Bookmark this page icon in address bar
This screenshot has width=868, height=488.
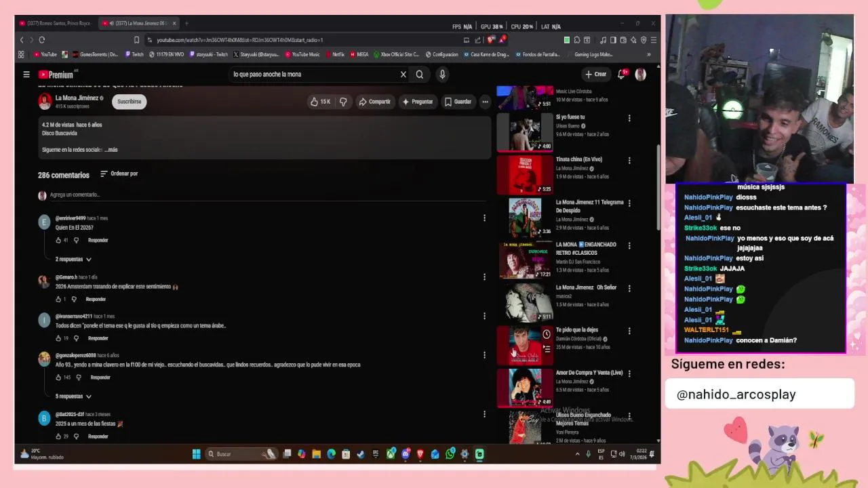coord(136,40)
